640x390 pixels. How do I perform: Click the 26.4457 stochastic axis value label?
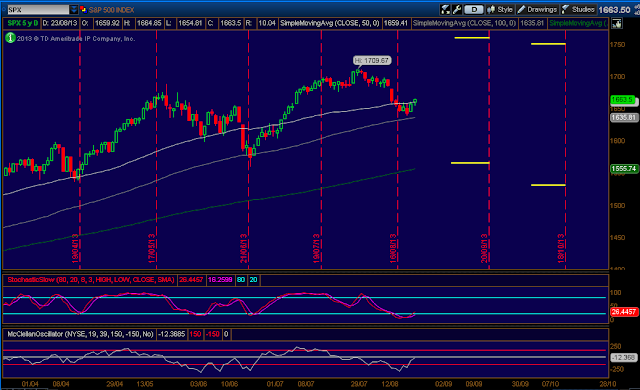tap(623, 312)
